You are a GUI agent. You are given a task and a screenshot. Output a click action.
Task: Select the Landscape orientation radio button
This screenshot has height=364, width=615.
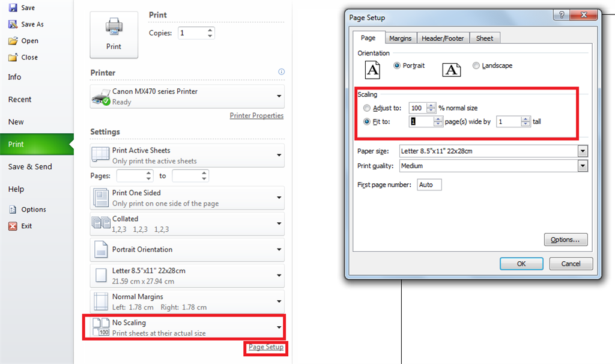[476, 65]
